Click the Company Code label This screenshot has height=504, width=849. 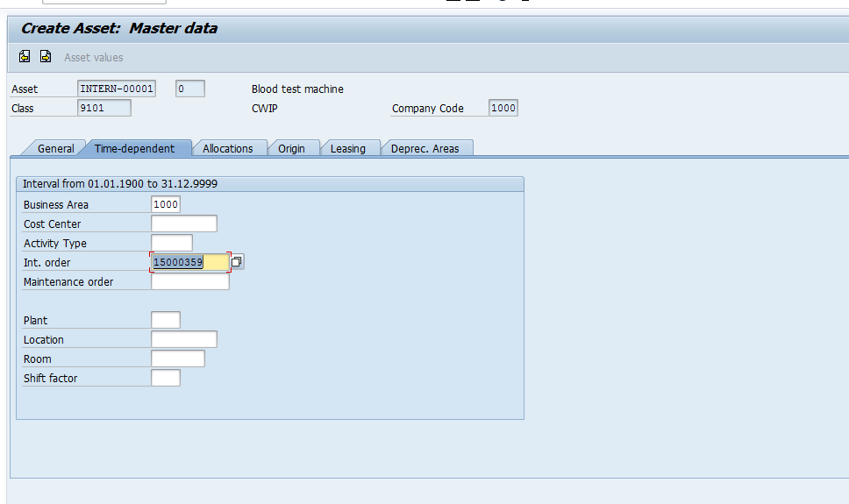coord(428,109)
